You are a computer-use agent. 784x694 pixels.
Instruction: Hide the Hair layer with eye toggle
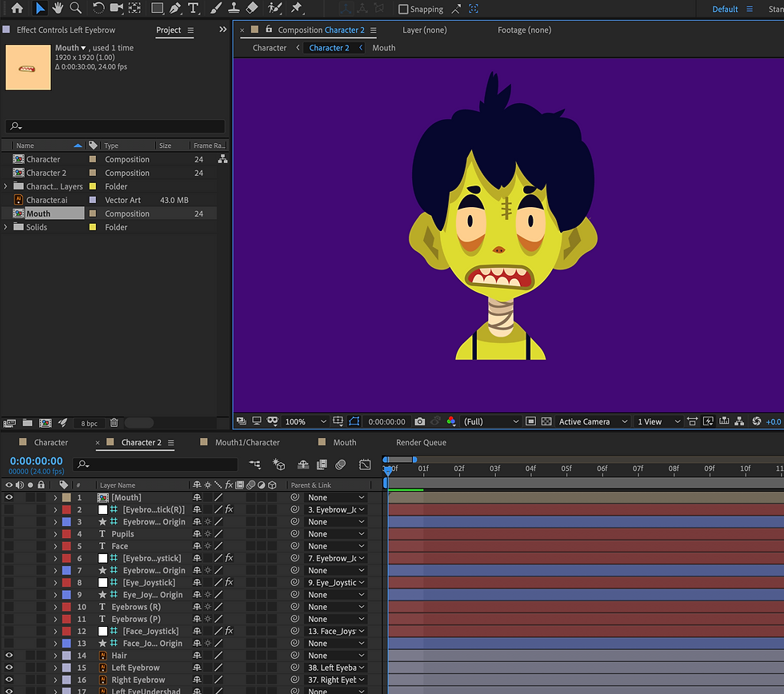coord(9,656)
